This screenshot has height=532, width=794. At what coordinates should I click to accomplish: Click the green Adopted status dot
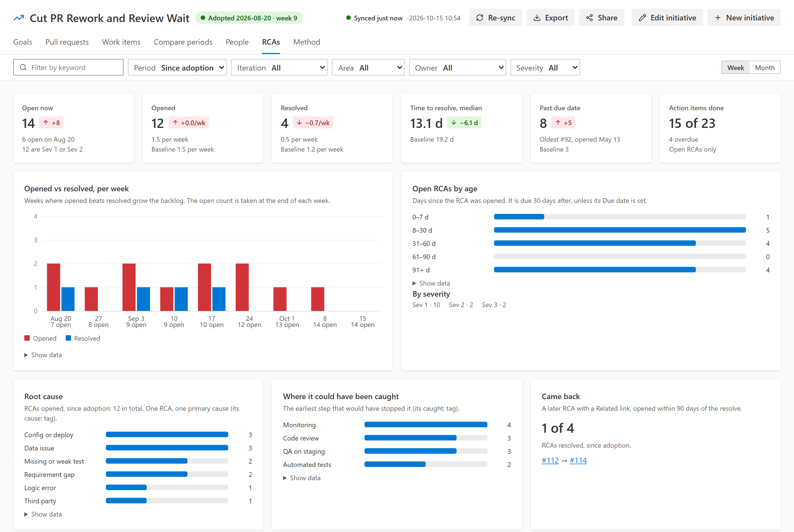(x=203, y=18)
